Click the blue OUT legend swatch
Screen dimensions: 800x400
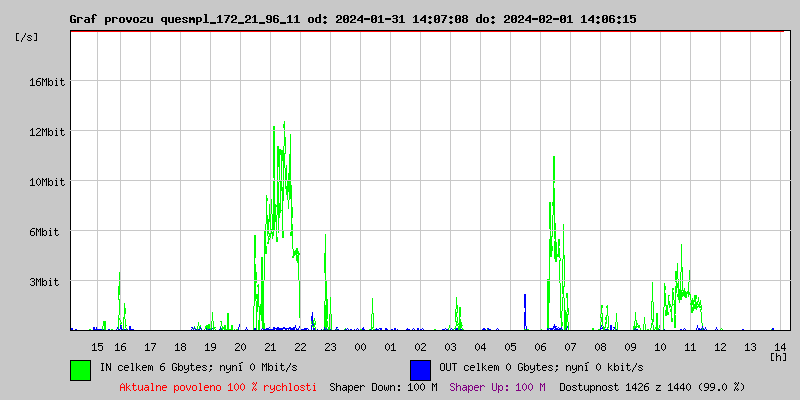point(420,369)
